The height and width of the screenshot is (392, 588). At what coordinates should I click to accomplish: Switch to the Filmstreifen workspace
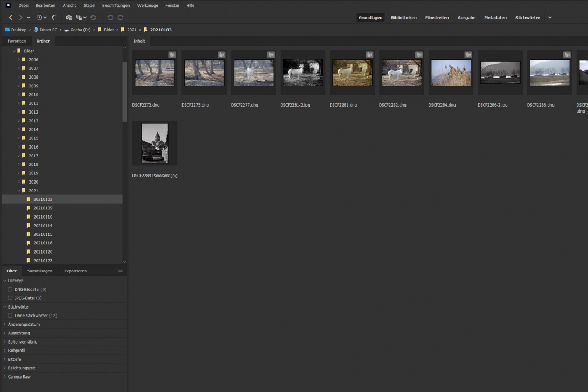(436, 18)
